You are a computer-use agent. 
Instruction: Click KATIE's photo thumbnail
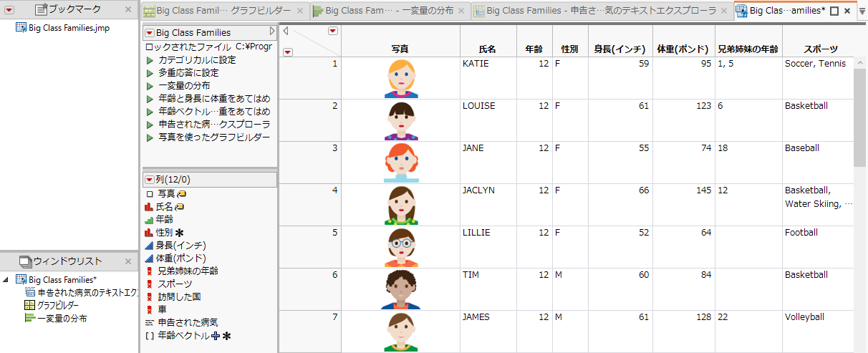click(x=401, y=78)
